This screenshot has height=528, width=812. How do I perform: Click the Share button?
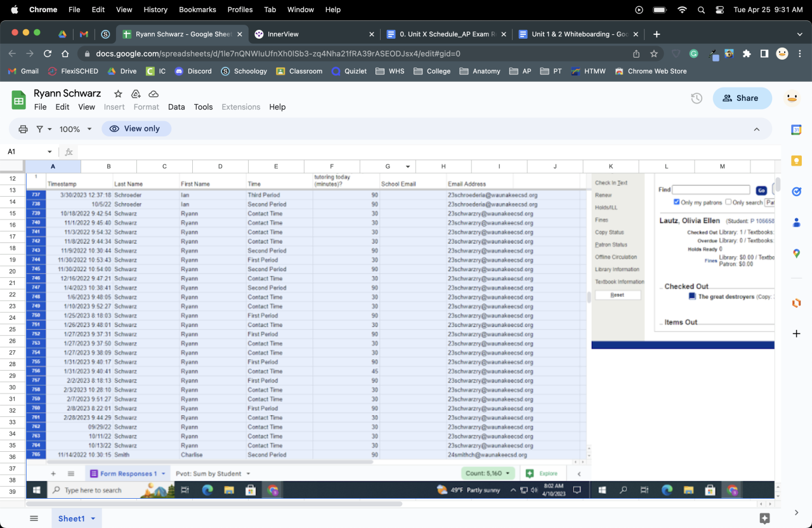742,98
